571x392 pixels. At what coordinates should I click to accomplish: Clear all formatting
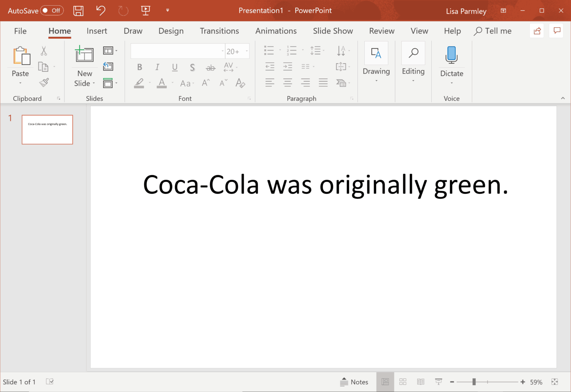coord(240,83)
